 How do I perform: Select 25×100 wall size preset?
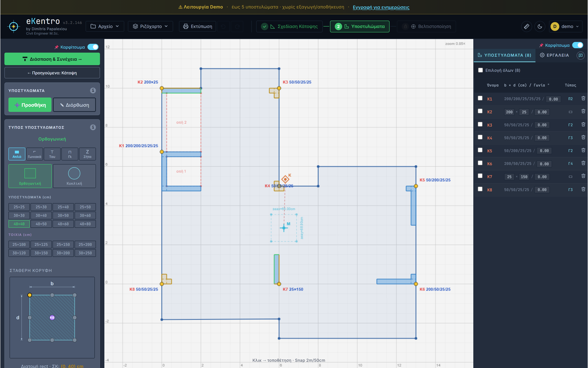pos(19,244)
